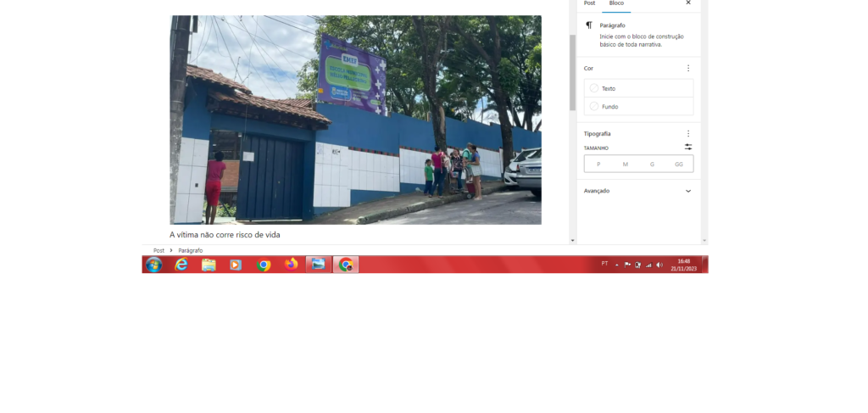Image resolution: width=868 pixels, height=413 pixels.
Task: Switch to the Post tab
Action: click(589, 3)
